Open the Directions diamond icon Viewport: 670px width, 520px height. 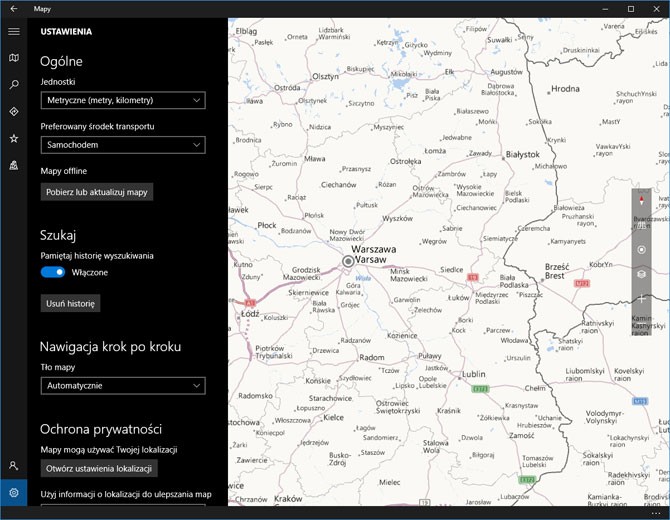click(14, 112)
